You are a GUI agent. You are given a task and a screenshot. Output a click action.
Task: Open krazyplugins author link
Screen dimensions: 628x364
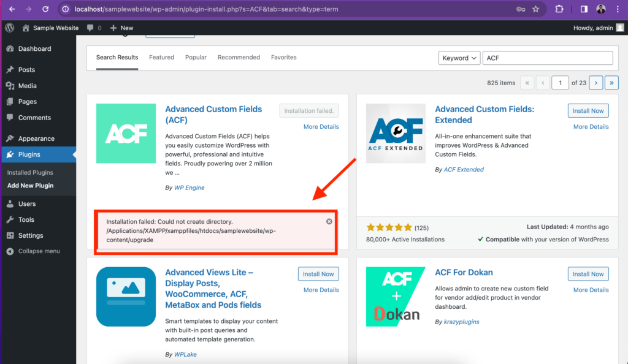coord(461,322)
